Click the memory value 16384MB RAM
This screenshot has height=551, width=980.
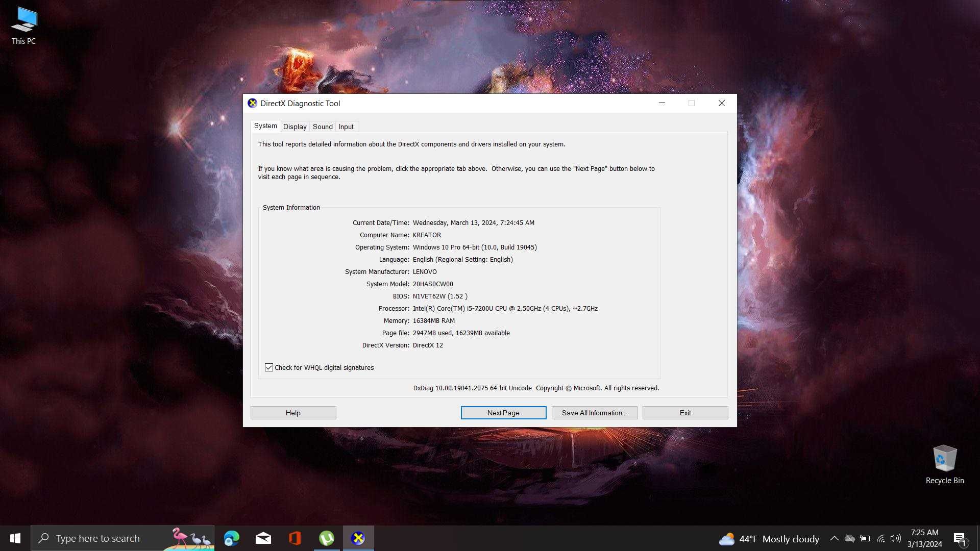[434, 321]
